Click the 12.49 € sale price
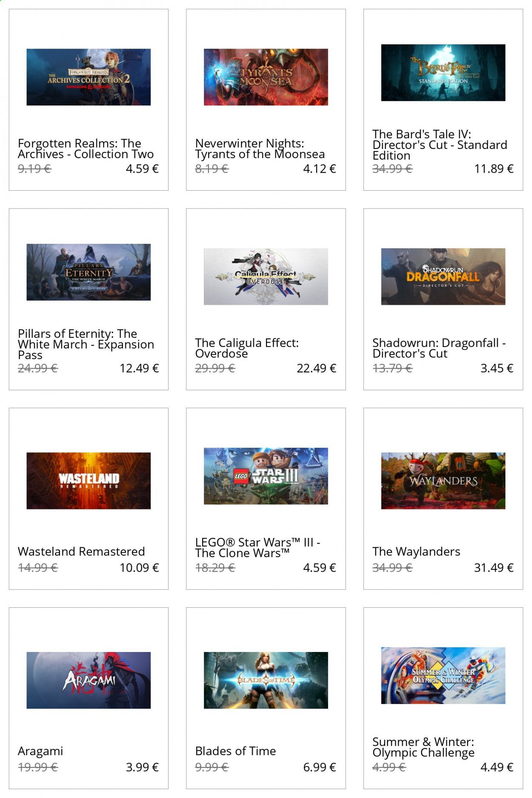 coord(139,368)
